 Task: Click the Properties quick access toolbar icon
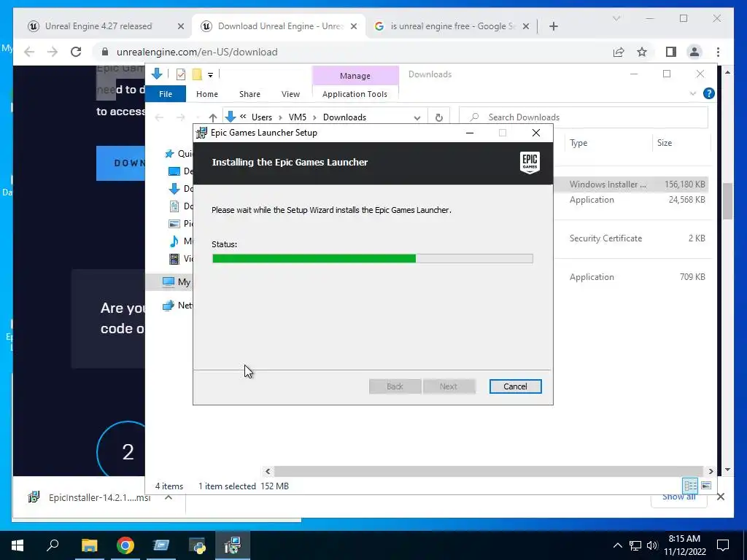181,74
